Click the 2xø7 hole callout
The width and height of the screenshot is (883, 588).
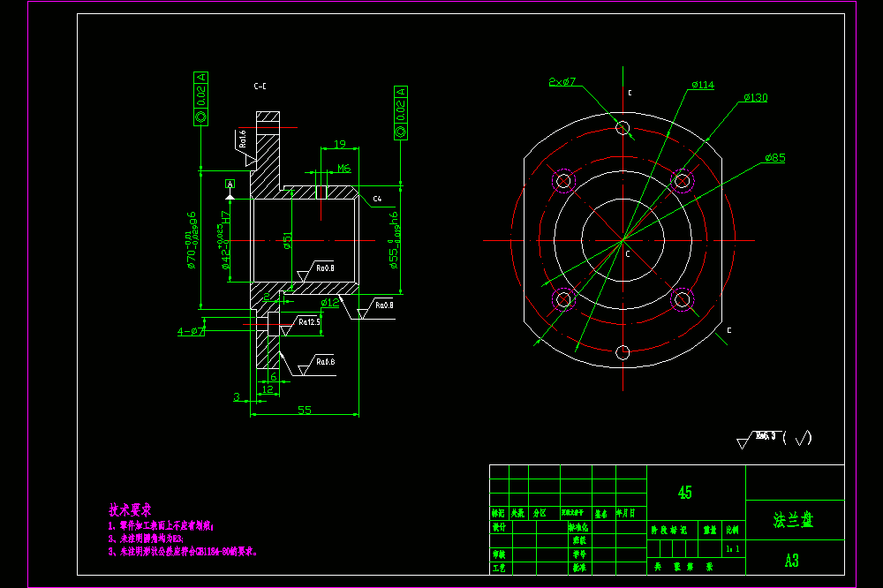coord(562,81)
